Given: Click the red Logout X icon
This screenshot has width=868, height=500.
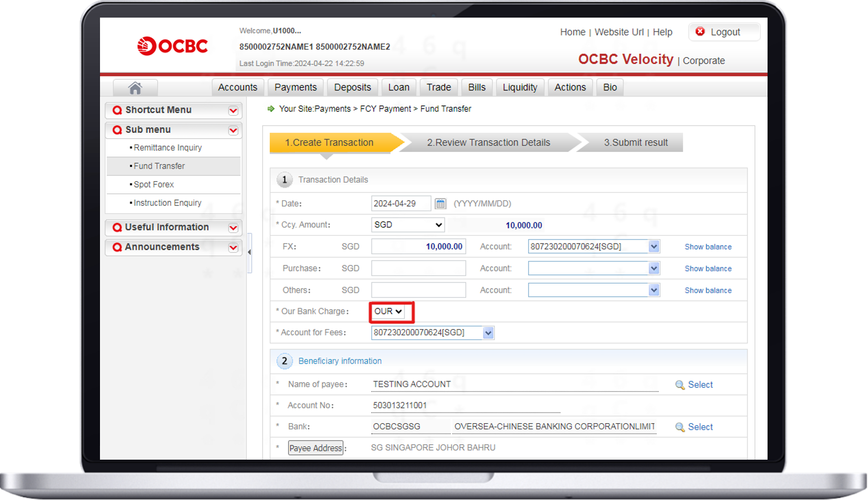Looking at the screenshot, I should 700,32.
